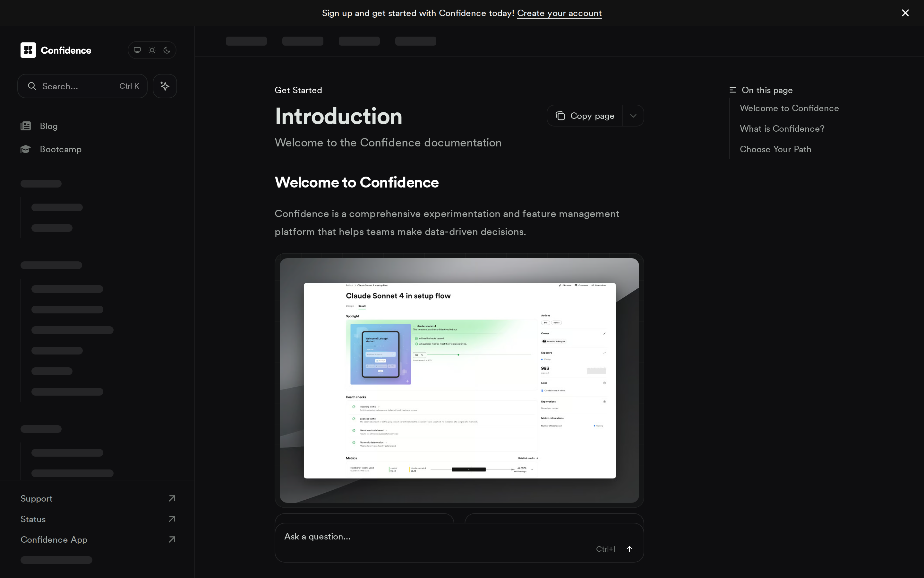Click Create your account link
This screenshot has height=578, width=924.
tap(559, 13)
